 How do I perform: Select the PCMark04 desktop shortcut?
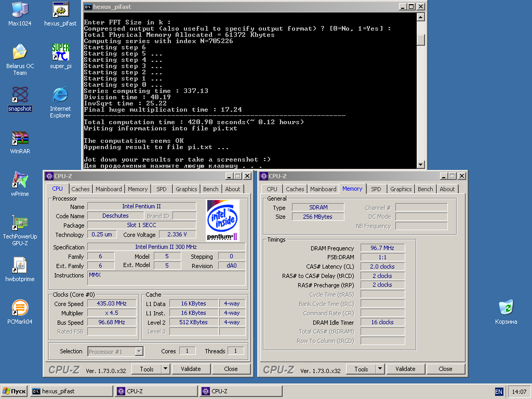coord(20,312)
